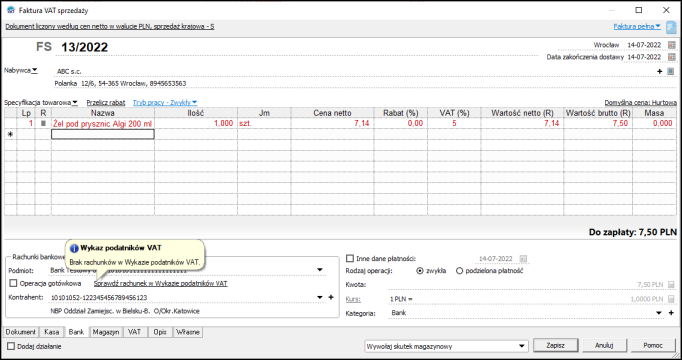Open calendar next to payment date 14-07-2022
The image size is (682, 360).
[523, 259]
